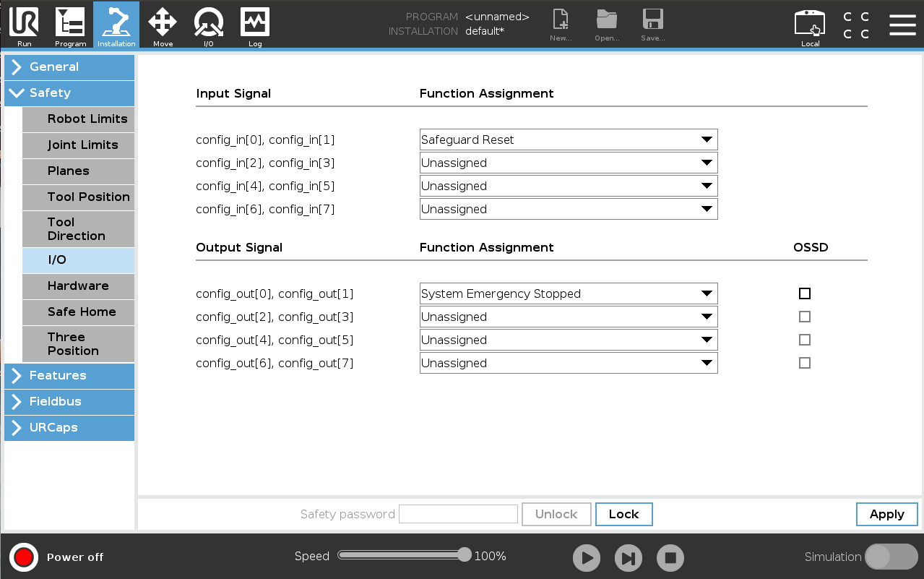Save the current installation
This screenshot has width=924, height=579.
(652, 25)
